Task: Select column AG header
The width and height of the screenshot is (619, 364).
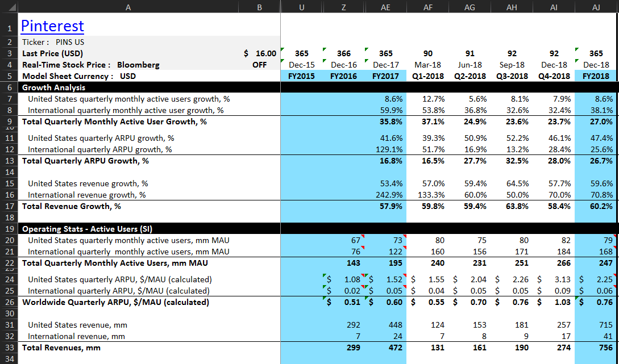Action: coord(470,7)
